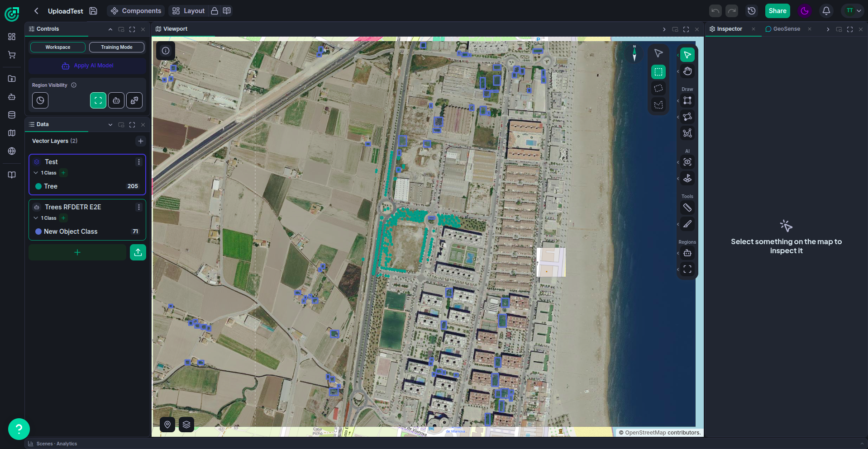Open the globe icon in sidebar
The image size is (868, 449).
pos(12,151)
